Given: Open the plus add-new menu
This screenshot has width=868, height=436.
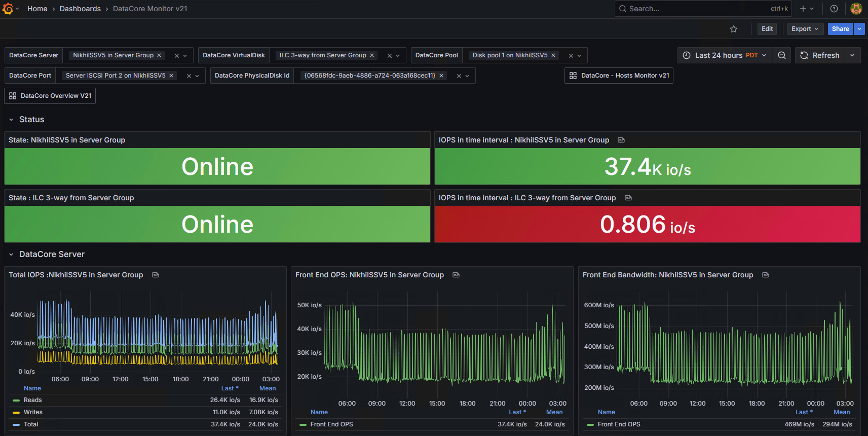Looking at the screenshot, I should (x=807, y=9).
